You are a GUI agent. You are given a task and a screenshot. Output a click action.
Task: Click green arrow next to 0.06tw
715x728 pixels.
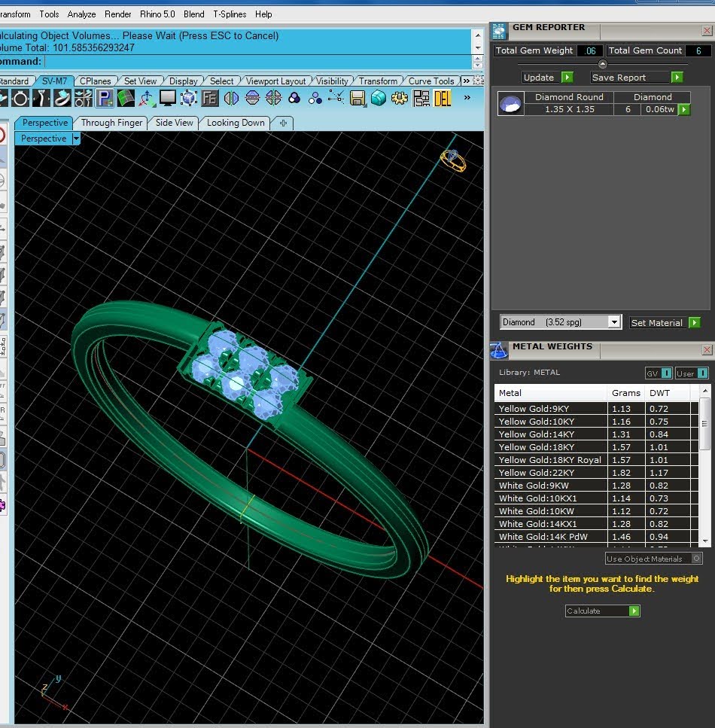click(x=684, y=110)
